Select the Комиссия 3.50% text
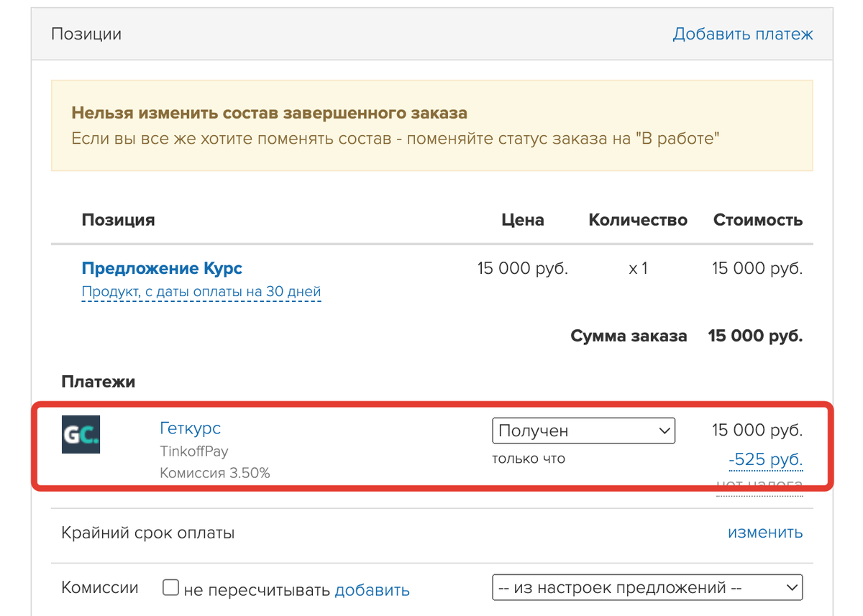Image resolution: width=863 pixels, height=616 pixels. point(215,473)
